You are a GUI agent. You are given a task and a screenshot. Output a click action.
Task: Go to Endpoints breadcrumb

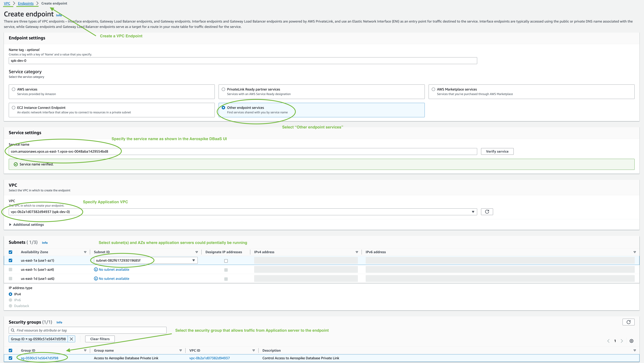[26, 3]
